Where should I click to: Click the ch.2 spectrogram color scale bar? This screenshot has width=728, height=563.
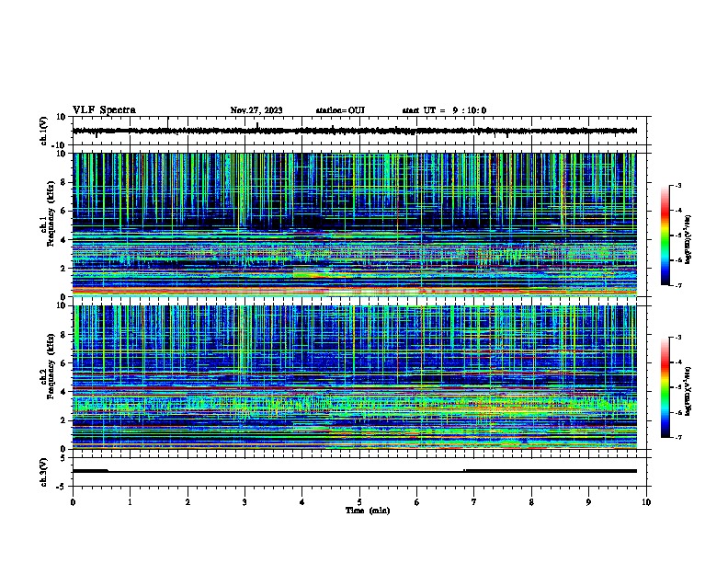tap(665, 387)
